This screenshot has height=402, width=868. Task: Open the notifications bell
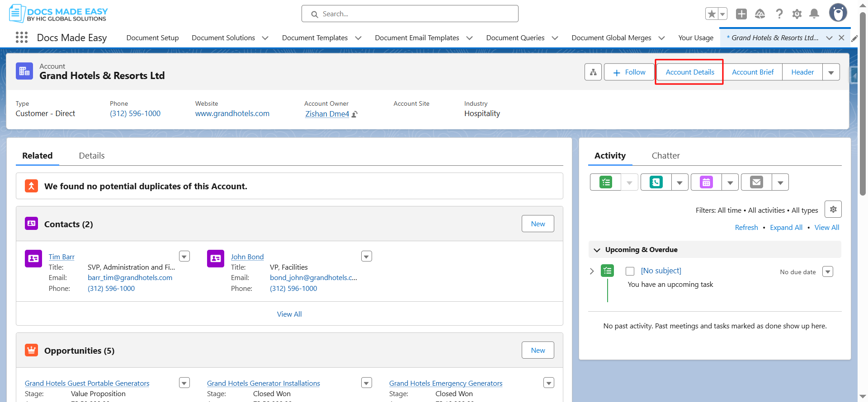(x=814, y=14)
